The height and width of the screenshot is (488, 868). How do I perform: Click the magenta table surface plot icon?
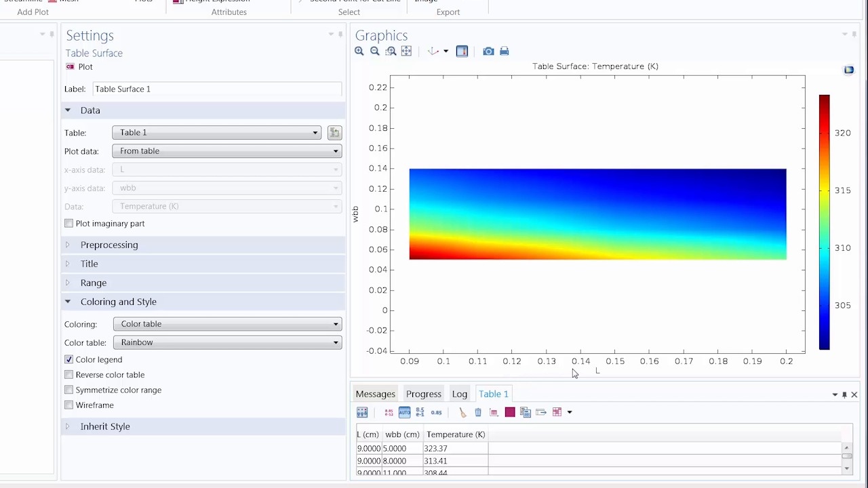[x=510, y=412]
